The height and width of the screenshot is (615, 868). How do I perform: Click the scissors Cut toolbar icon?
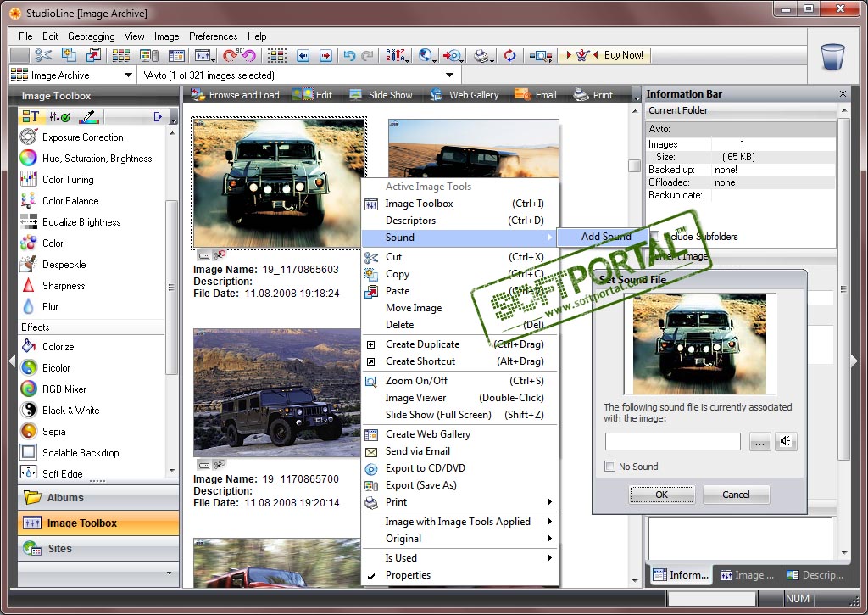pos(43,55)
